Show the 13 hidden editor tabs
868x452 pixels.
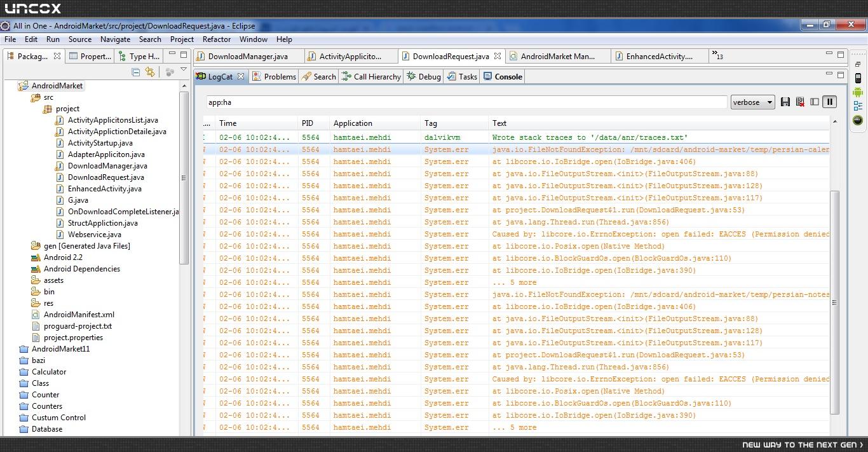[717, 56]
